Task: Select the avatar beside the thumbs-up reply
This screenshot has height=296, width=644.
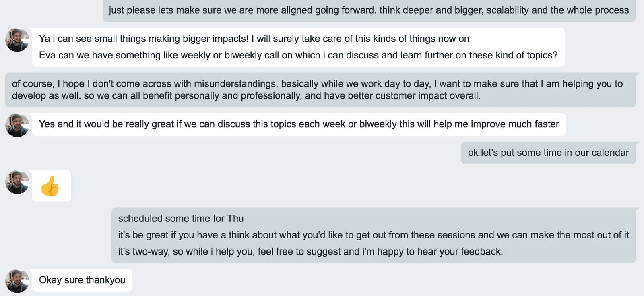Action: coord(17,182)
